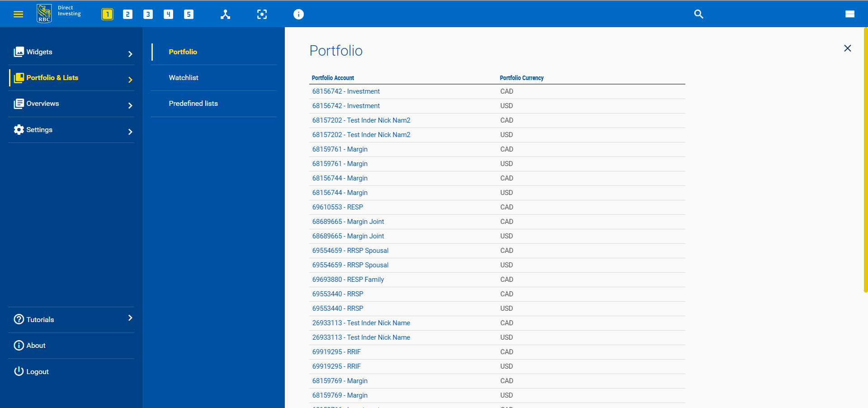The height and width of the screenshot is (408, 868).
Task: Expand the Portfolio & Lists chevron
Action: coord(130,80)
